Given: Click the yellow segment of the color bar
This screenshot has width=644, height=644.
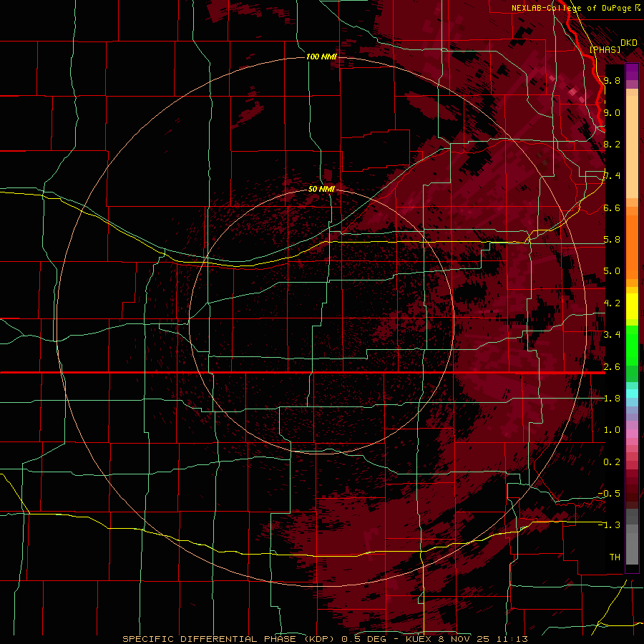Looking at the screenshot, I should pos(632,306).
